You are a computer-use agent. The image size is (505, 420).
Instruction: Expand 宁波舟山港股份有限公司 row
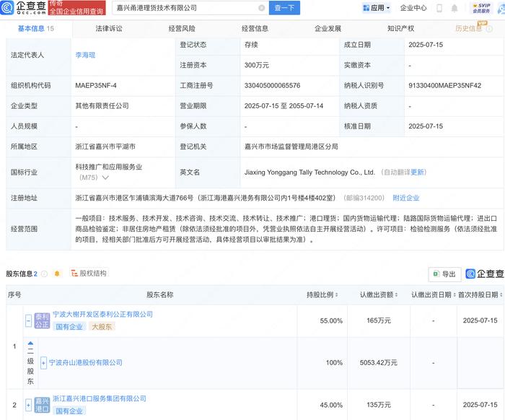43,363
